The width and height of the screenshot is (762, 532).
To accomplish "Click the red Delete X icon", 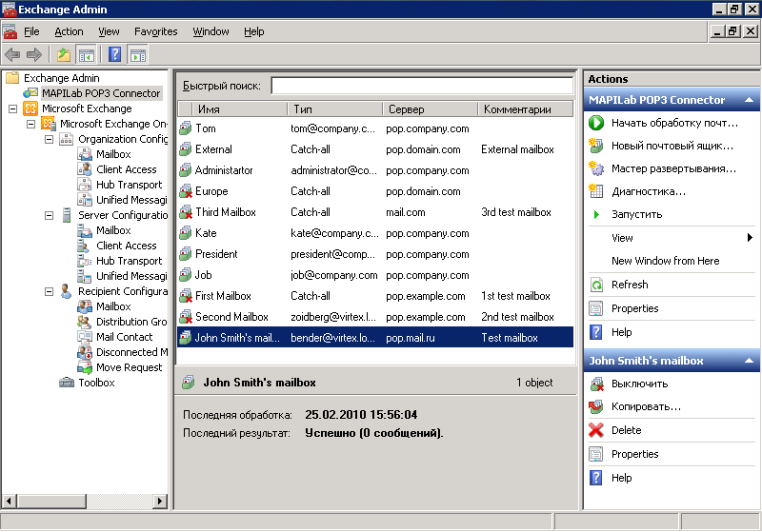I will [x=596, y=430].
